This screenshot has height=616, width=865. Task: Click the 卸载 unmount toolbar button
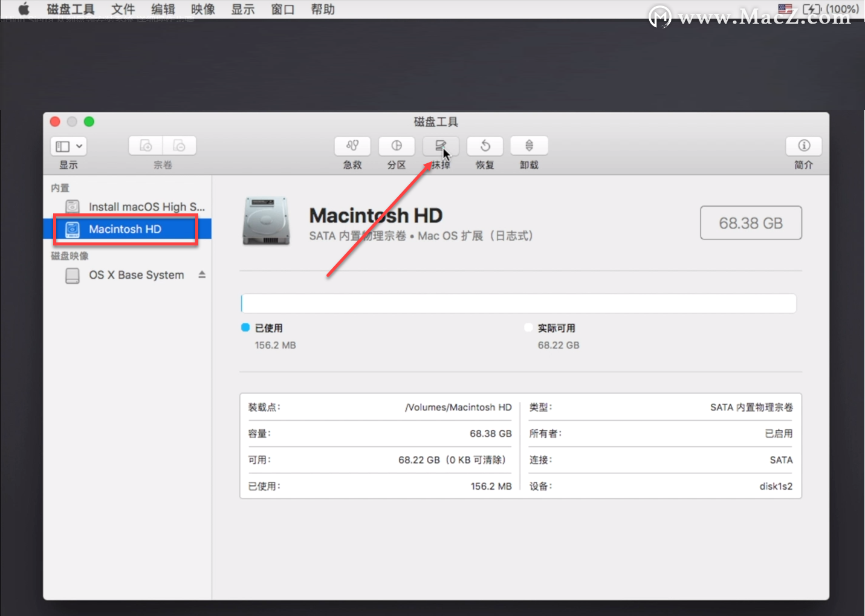point(529,146)
